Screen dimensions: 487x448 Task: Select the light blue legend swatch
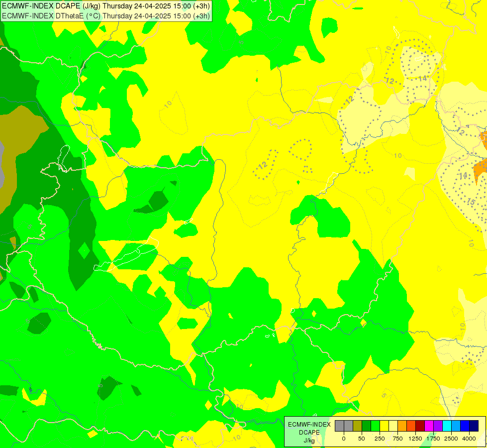click(456, 426)
